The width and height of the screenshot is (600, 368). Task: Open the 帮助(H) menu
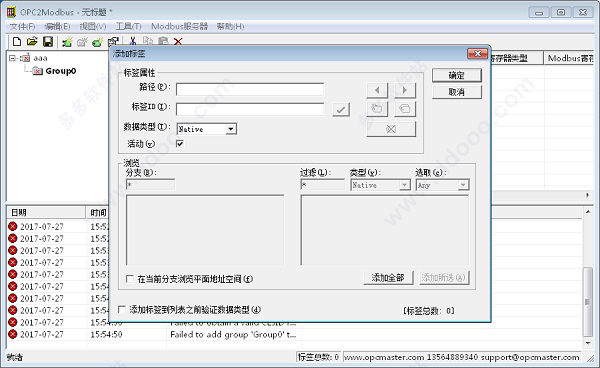tap(230, 26)
